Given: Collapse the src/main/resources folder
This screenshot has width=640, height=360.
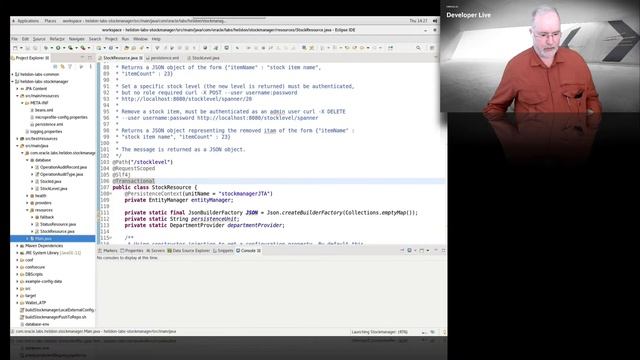Looking at the screenshot, I should (18, 96).
